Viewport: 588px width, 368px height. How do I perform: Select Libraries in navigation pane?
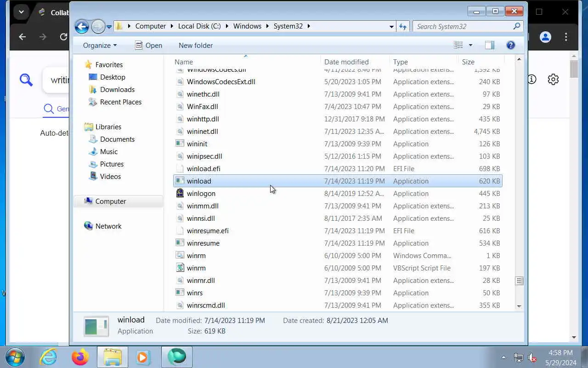click(108, 127)
